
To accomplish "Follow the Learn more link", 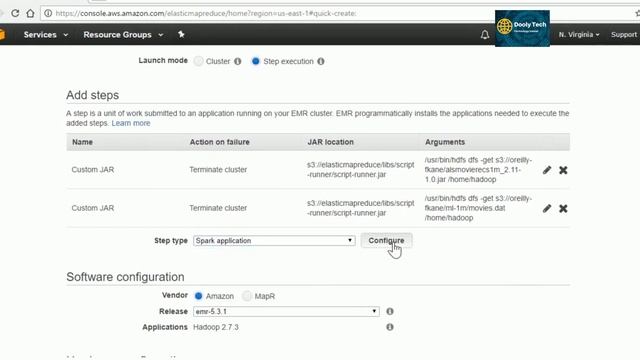I will pos(131,123).
